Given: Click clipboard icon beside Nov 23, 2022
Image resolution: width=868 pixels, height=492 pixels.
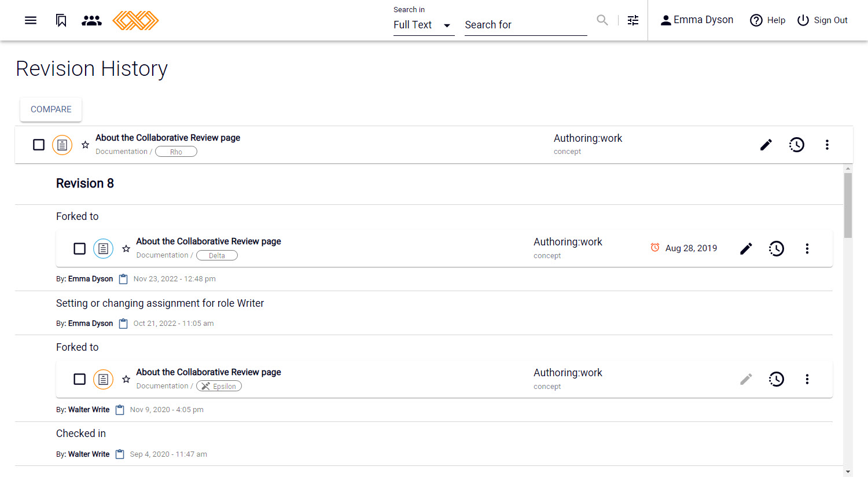Looking at the screenshot, I should [x=123, y=279].
